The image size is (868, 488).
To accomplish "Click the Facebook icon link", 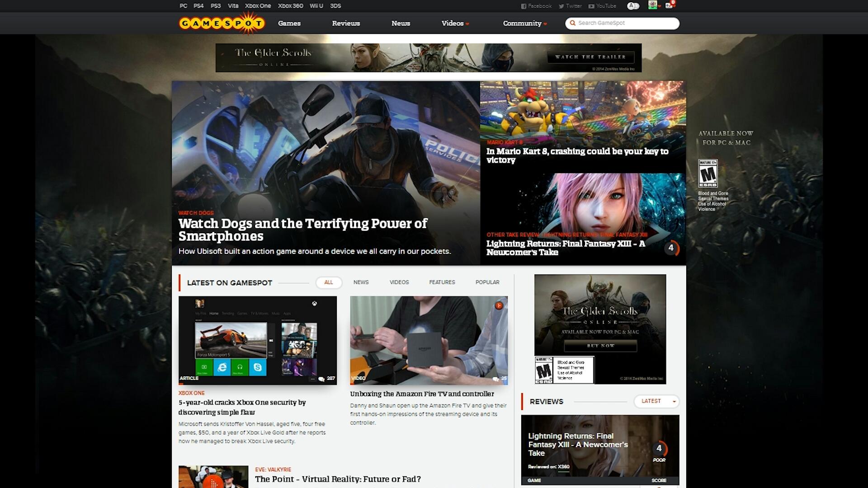I will coord(524,6).
